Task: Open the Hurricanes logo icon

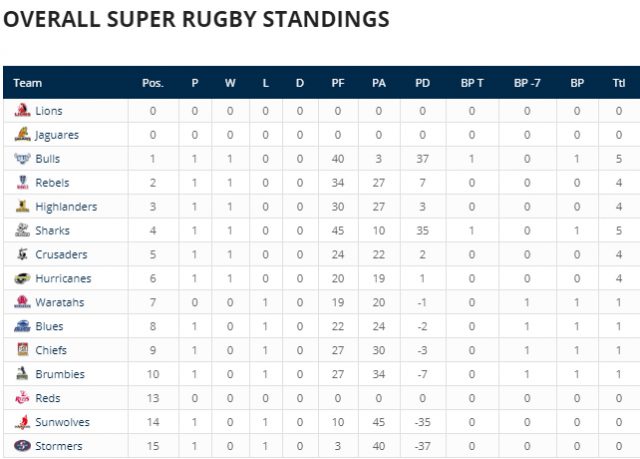Action: pyautogui.click(x=22, y=278)
